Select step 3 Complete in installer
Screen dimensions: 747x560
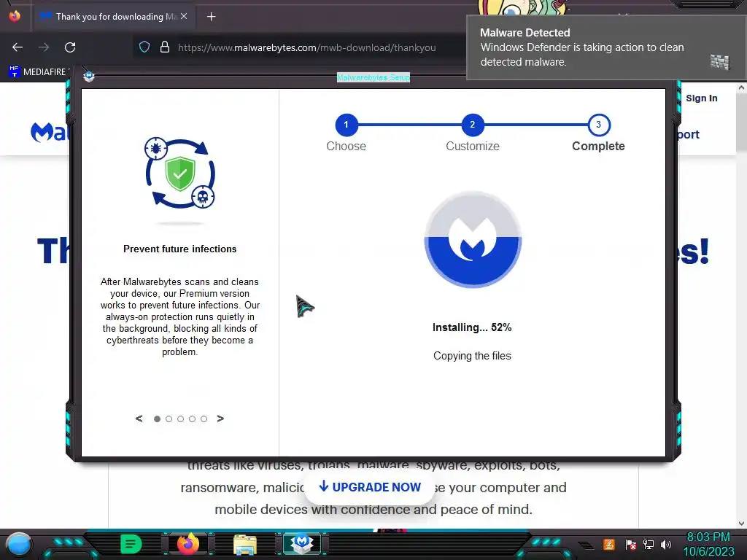click(x=598, y=125)
